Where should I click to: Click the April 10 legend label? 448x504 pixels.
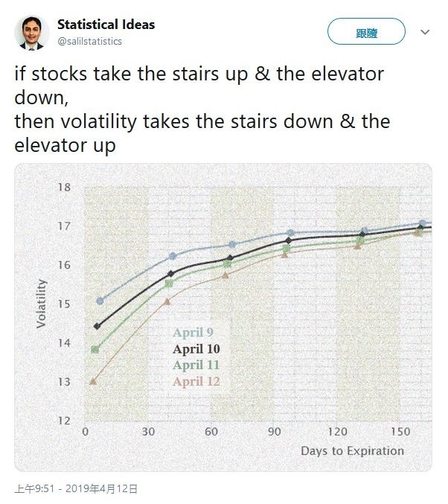pyautogui.click(x=196, y=348)
